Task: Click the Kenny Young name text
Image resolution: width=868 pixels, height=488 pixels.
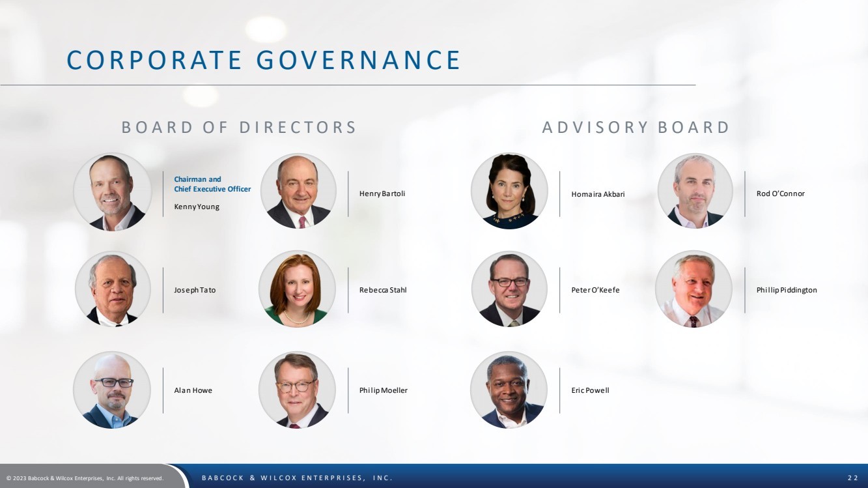Action: (x=197, y=207)
